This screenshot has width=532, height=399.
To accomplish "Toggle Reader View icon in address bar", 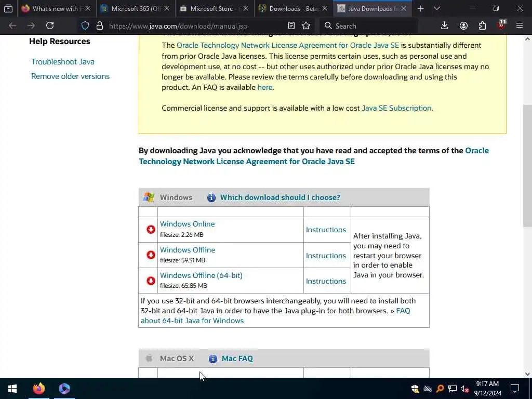I will 291,25.
